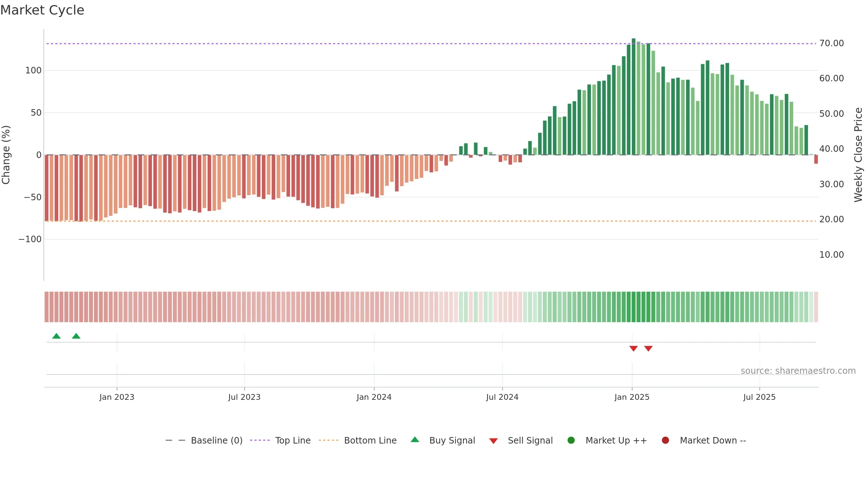Viewport: 868px width, 488px height.
Task: Click the Change (%) axis title
Action: tap(6, 155)
